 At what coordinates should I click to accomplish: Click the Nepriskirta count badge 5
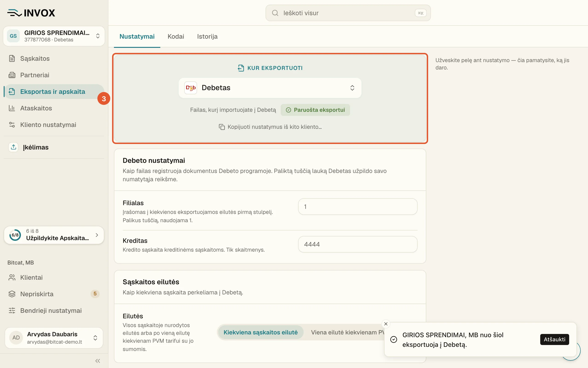pos(95,294)
